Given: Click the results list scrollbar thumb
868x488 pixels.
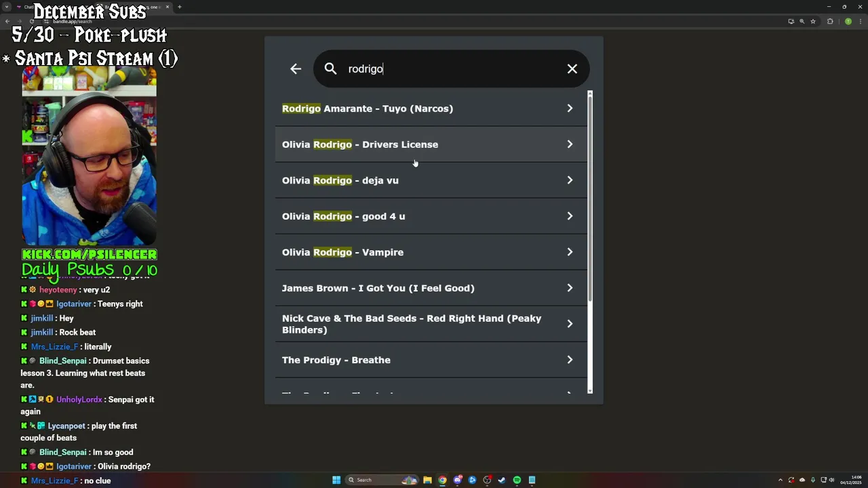Looking at the screenshot, I should coord(590,198).
